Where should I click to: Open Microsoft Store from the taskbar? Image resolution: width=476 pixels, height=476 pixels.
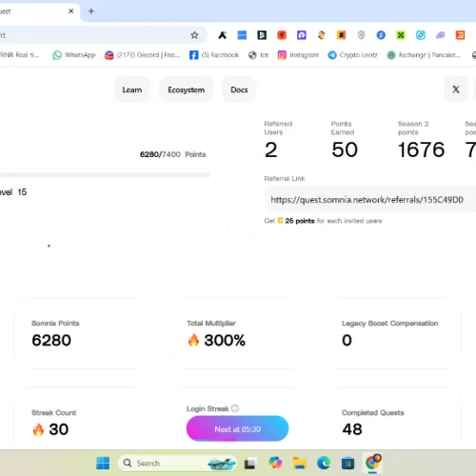[x=347, y=464]
